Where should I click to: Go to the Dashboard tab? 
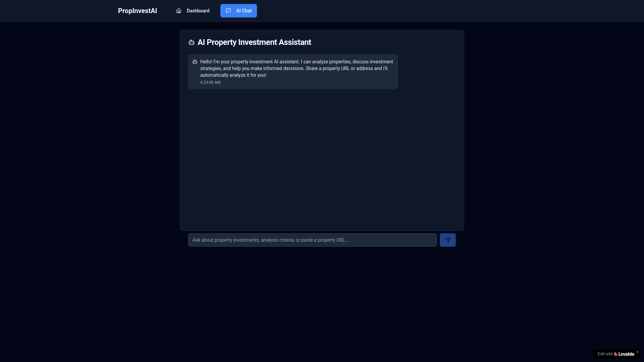193,11
